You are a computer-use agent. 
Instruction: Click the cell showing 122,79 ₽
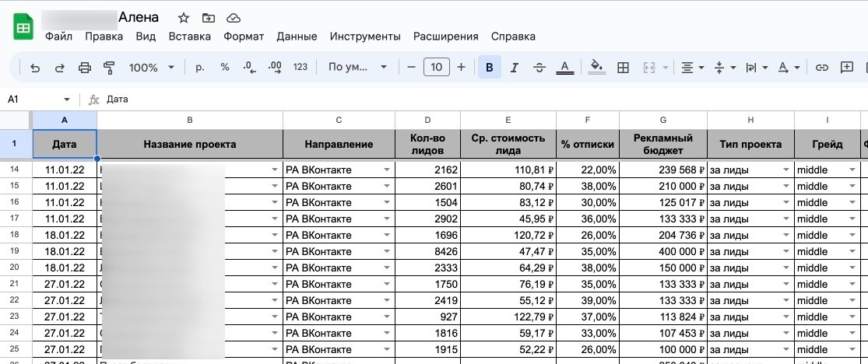(x=508, y=317)
